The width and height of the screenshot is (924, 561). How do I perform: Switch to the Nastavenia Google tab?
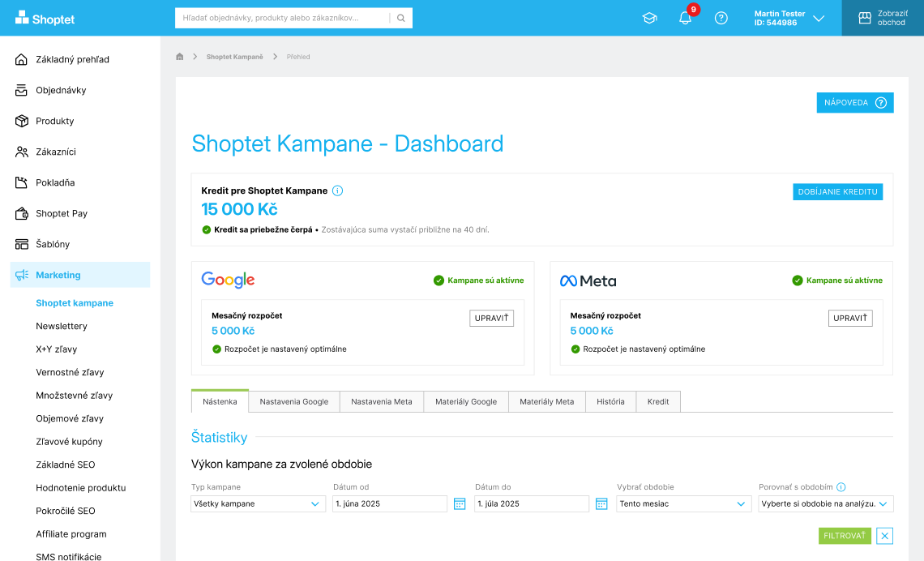(x=294, y=401)
